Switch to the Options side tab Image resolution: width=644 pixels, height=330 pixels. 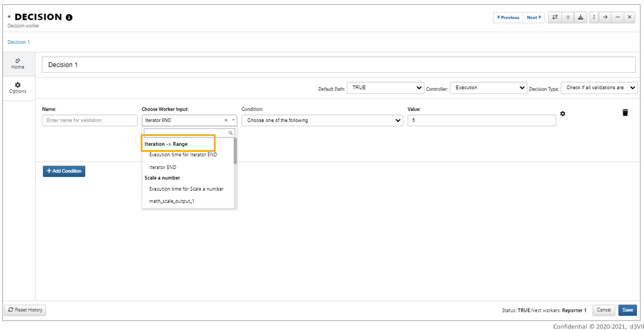[18, 88]
